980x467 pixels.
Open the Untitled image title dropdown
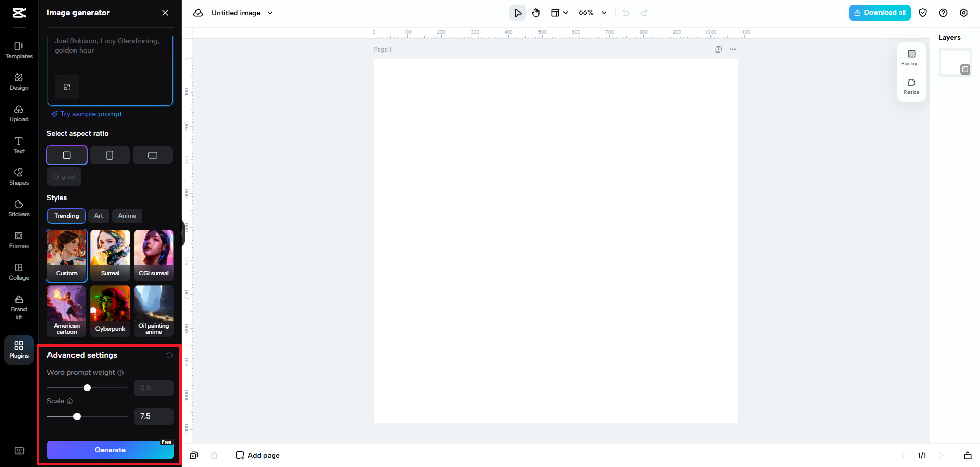pyautogui.click(x=270, y=13)
